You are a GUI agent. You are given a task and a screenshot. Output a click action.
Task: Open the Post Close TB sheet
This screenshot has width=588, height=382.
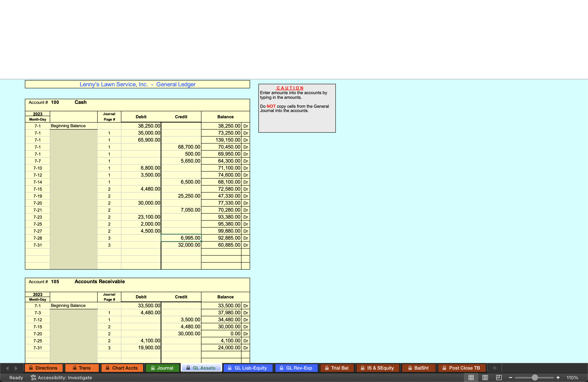coord(462,368)
